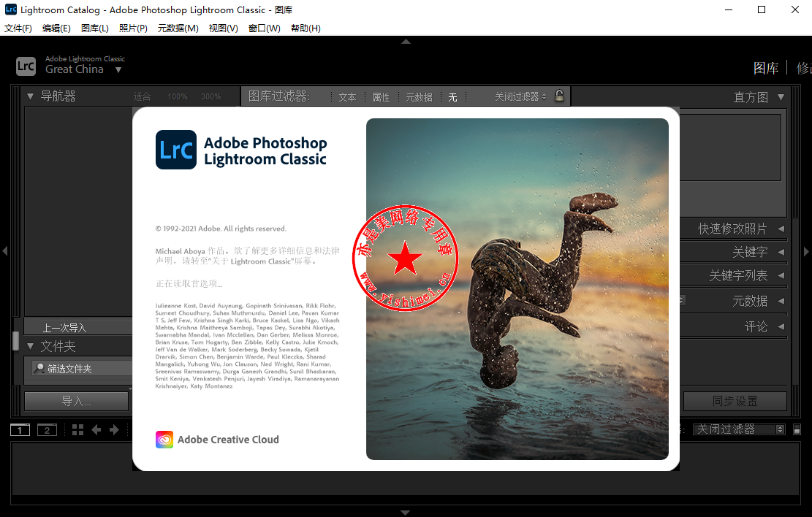812x517 pixels.
Task: Click the left panel scrollbar thumb
Action: (x=16, y=341)
